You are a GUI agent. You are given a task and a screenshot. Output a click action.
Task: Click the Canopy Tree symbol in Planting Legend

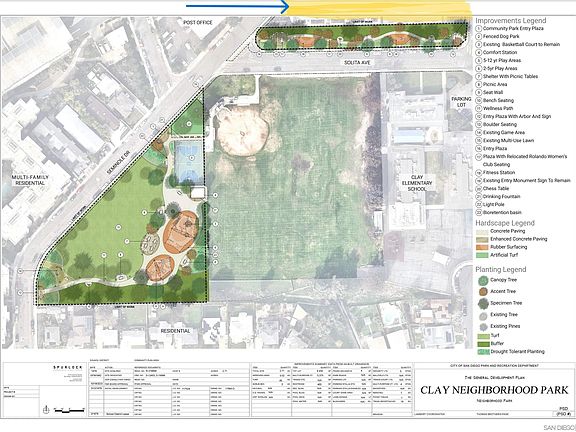[x=483, y=280]
